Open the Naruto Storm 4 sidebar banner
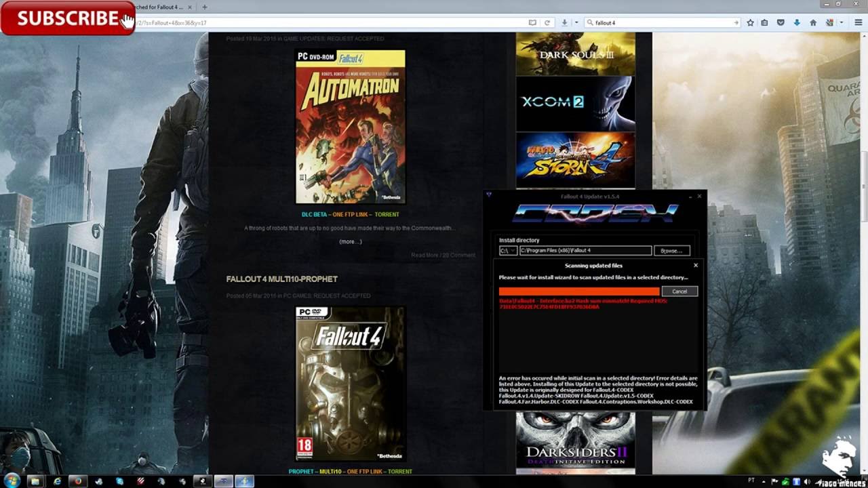Image resolution: width=868 pixels, height=488 pixels. click(576, 160)
